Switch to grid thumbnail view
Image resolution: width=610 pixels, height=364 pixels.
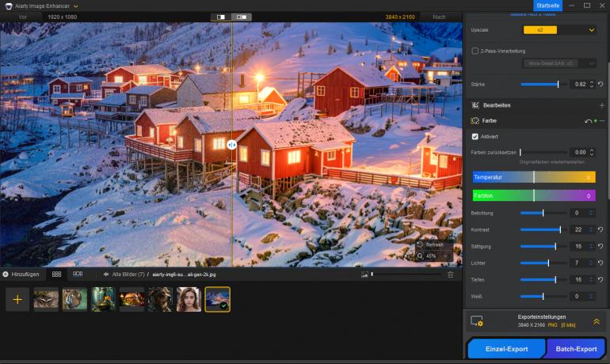click(56, 275)
